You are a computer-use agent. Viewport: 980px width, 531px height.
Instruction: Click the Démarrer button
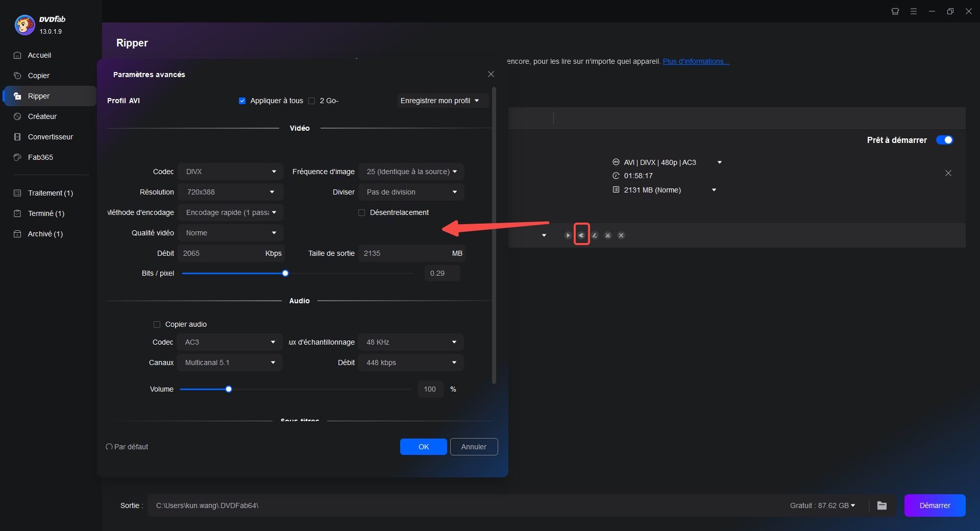point(935,505)
